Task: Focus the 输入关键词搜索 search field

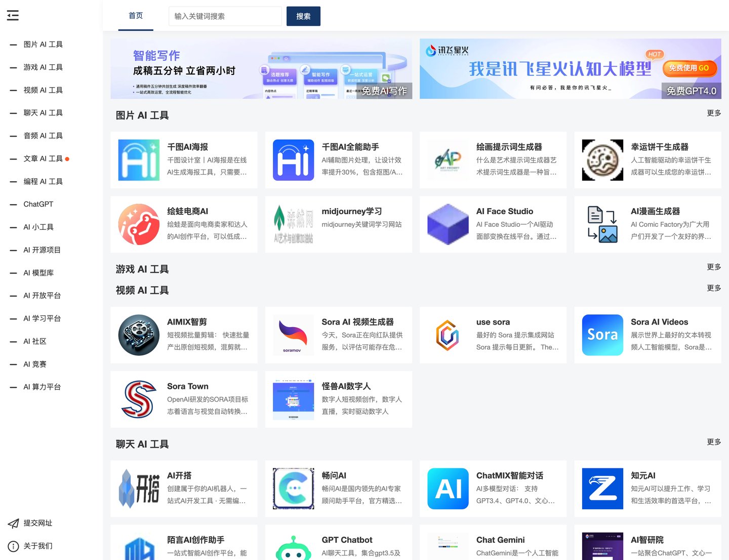Action: (x=225, y=16)
